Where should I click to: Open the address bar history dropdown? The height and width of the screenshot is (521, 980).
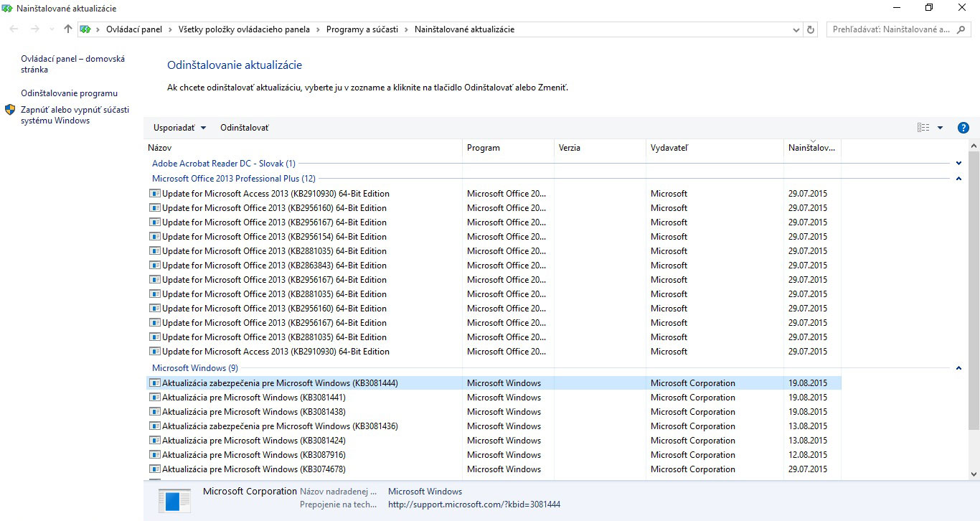coord(796,29)
